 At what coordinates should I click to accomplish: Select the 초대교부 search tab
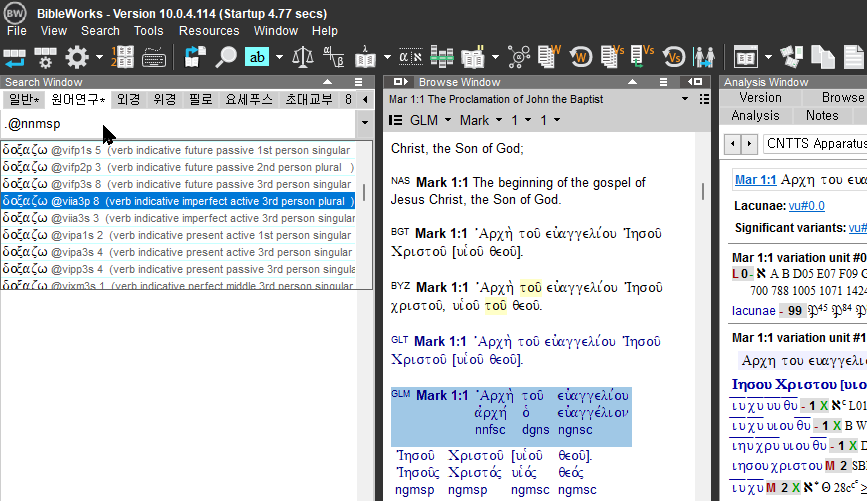(x=309, y=100)
